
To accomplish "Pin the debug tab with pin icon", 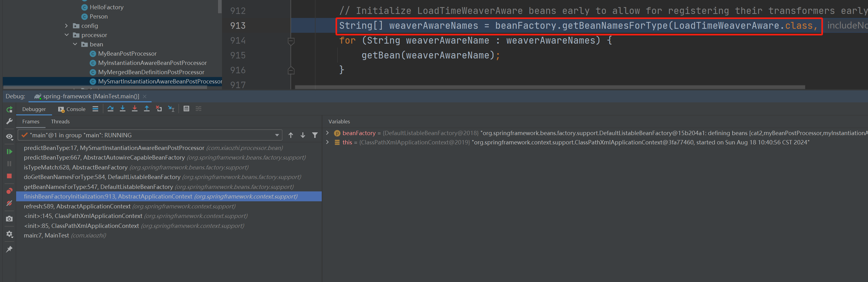I will tap(9, 249).
